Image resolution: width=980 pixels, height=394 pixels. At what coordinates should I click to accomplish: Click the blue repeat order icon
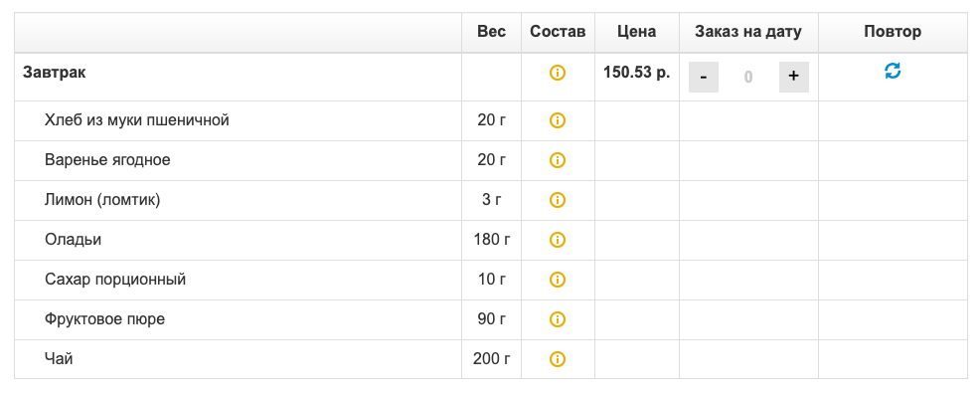click(893, 72)
